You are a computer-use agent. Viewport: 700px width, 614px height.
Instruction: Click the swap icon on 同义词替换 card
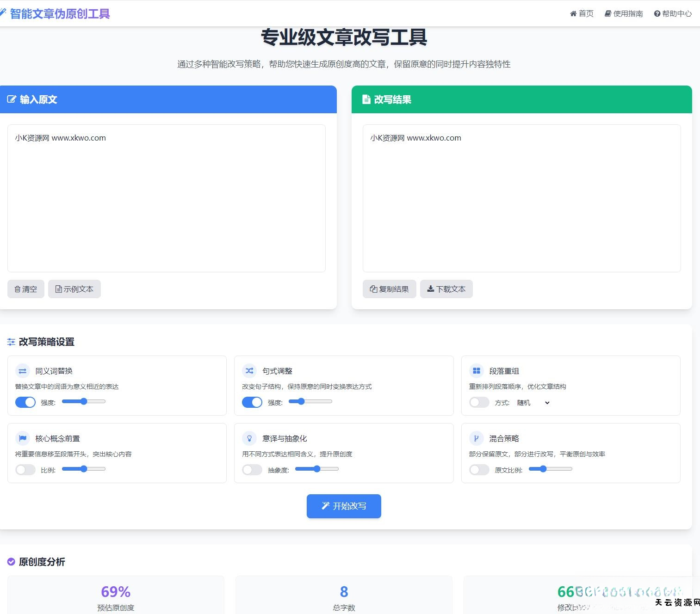22,370
